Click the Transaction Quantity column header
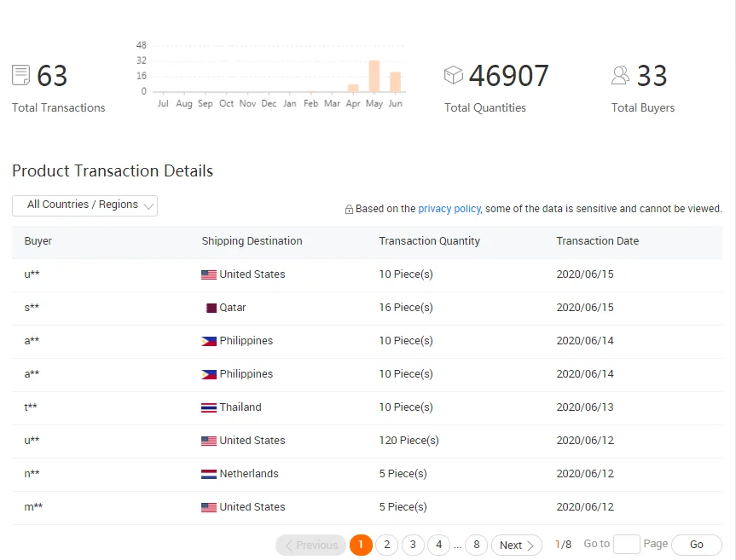This screenshot has width=736, height=560. pyautogui.click(x=430, y=241)
